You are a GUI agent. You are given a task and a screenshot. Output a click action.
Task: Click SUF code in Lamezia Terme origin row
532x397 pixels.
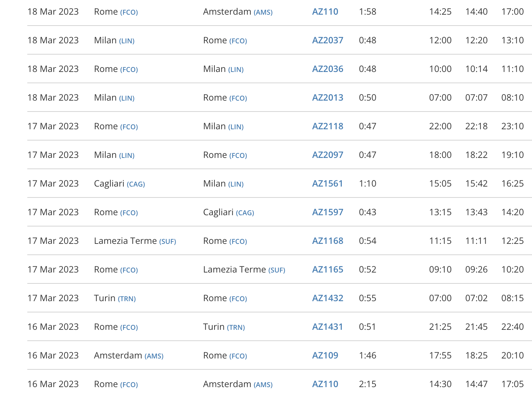(167, 241)
